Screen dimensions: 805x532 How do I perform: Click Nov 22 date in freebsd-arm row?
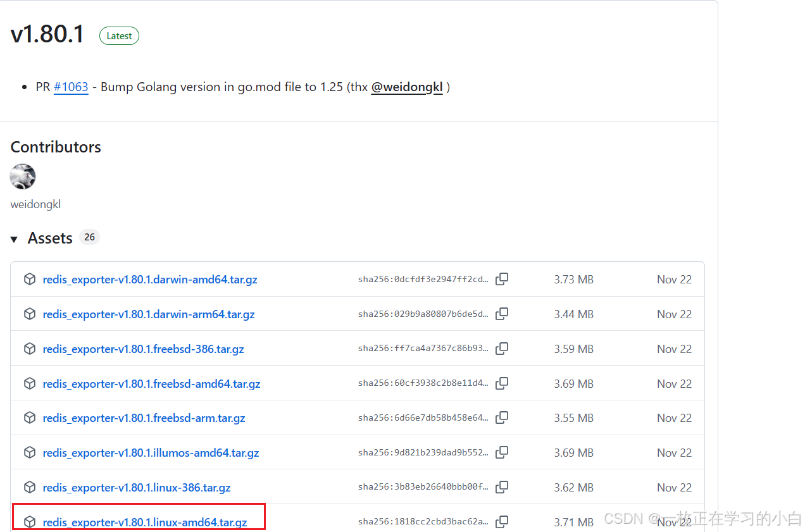(x=674, y=418)
